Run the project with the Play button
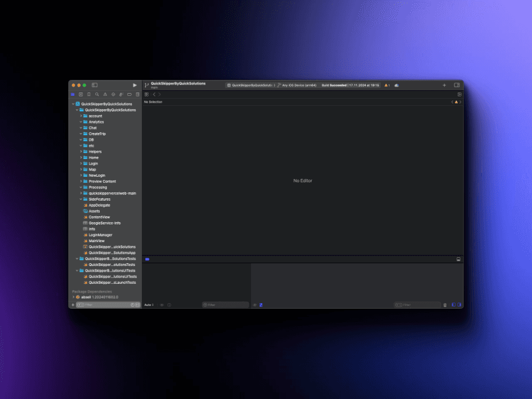This screenshot has height=399, width=532. (x=135, y=85)
